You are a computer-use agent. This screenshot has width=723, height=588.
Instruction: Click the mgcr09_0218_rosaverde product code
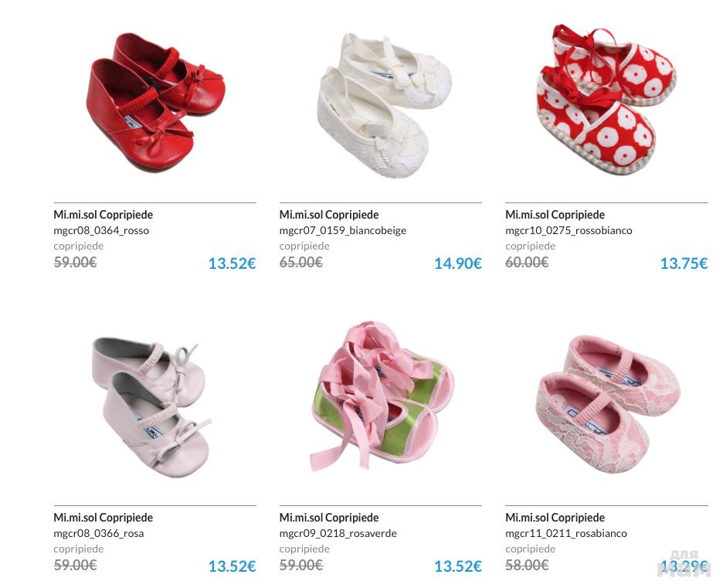(338, 533)
